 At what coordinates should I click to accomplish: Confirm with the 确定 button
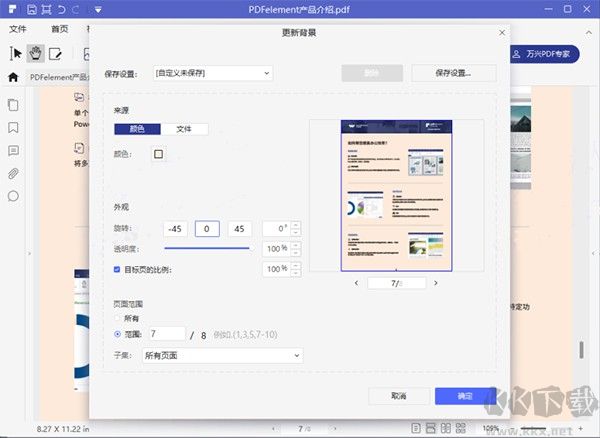465,396
